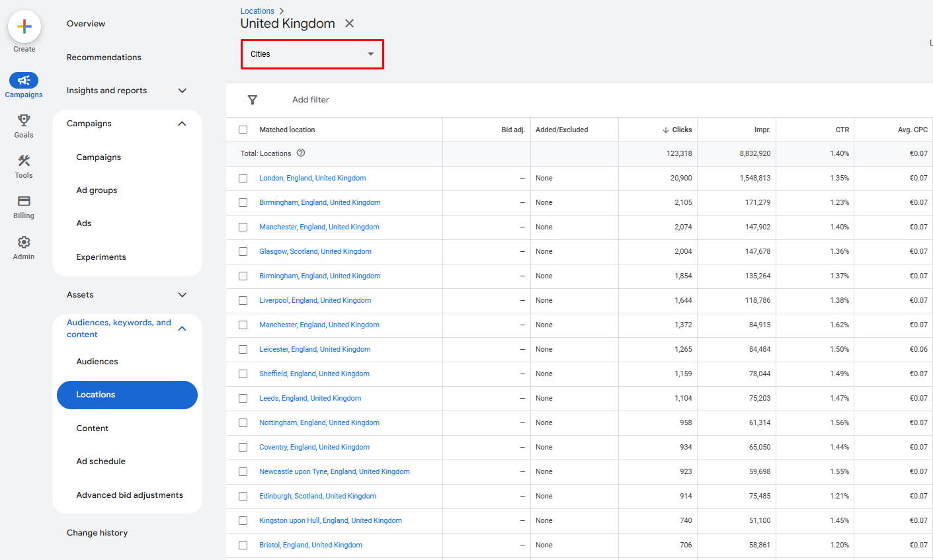
Task: Open Change history
Action: coord(97,533)
